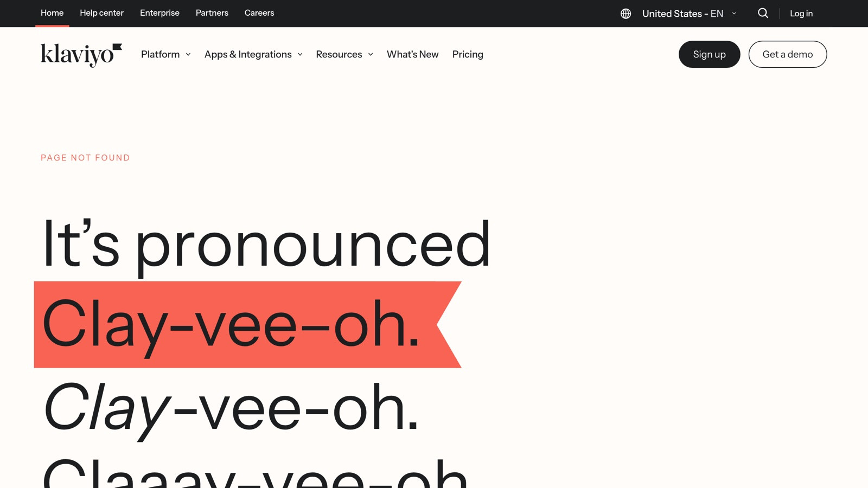Visit the What's New page

(412, 55)
